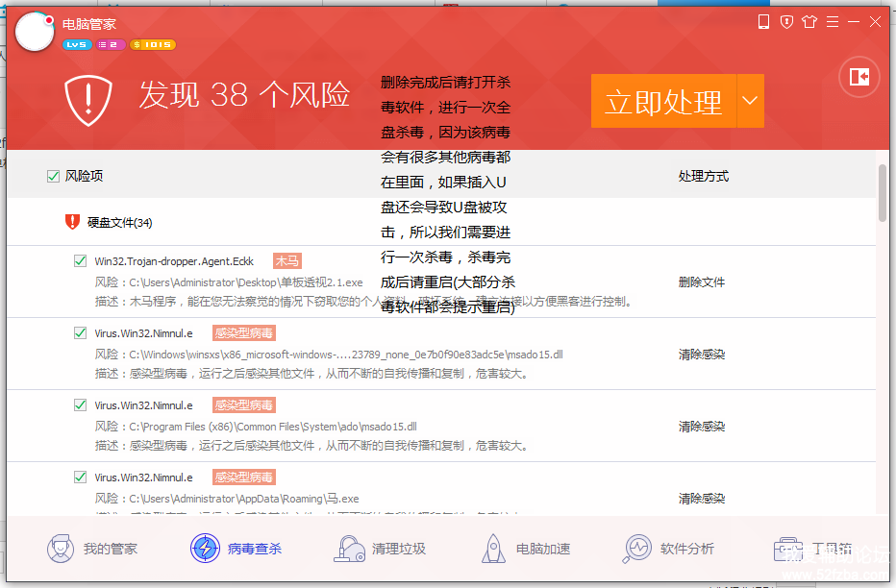
Task: Open the Lv5 level badge
Action: 77,44
